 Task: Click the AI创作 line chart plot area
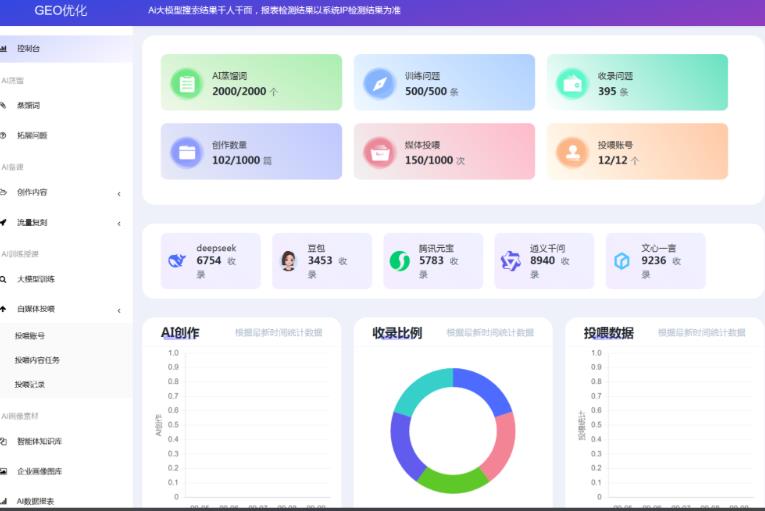(x=256, y=425)
